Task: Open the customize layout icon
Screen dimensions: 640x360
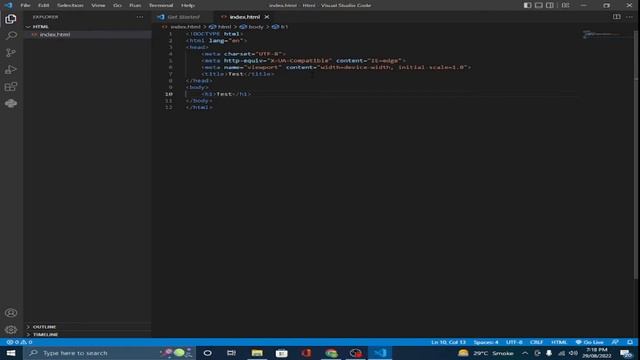Action: pos(565,5)
